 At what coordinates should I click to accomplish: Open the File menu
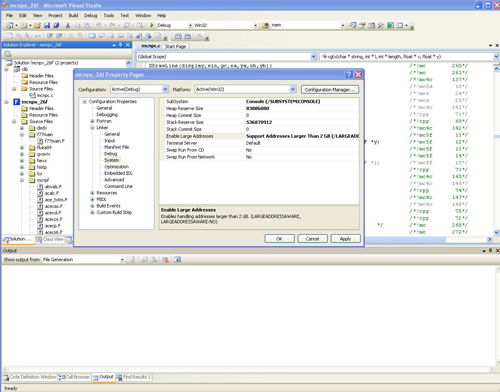[9, 15]
